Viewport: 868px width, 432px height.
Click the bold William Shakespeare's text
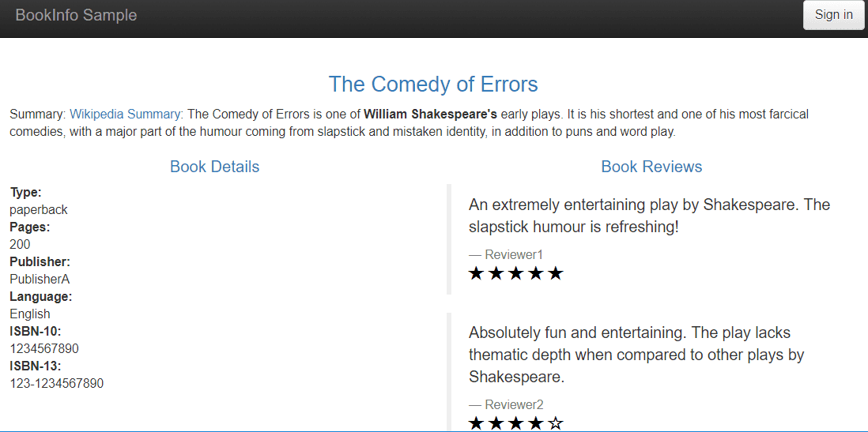tap(430, 114)
